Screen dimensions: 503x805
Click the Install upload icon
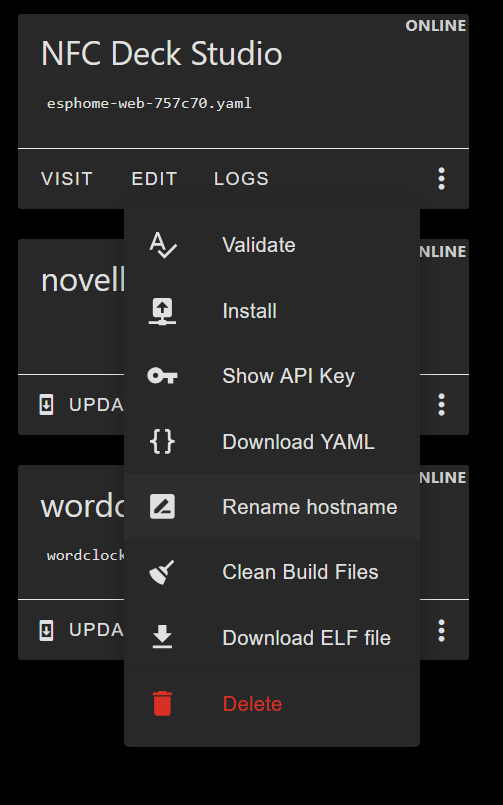pyautogui.click(x=162, y=311)
